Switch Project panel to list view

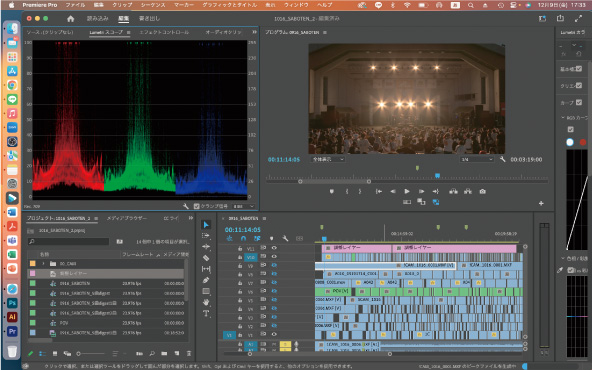pos(42,353)
